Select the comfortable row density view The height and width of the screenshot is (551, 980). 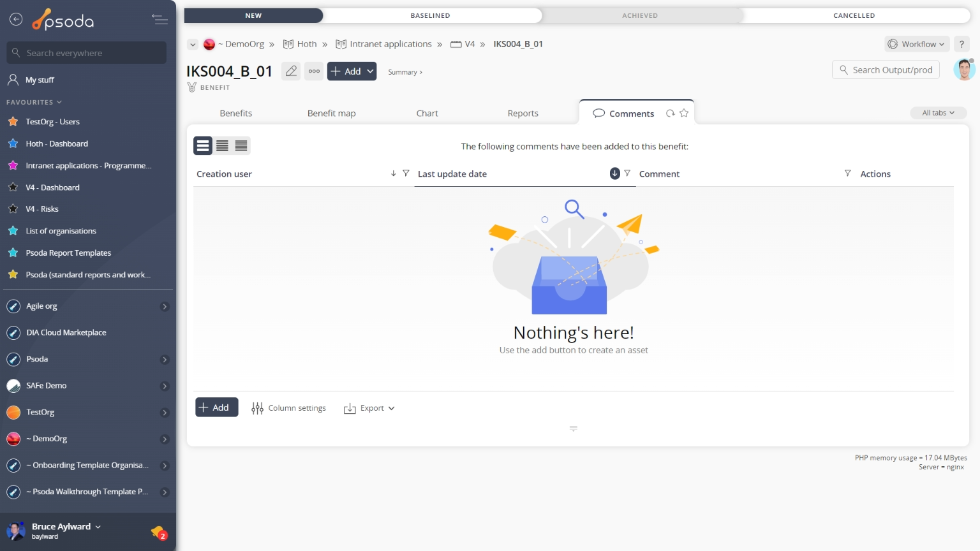coord(203,145)
